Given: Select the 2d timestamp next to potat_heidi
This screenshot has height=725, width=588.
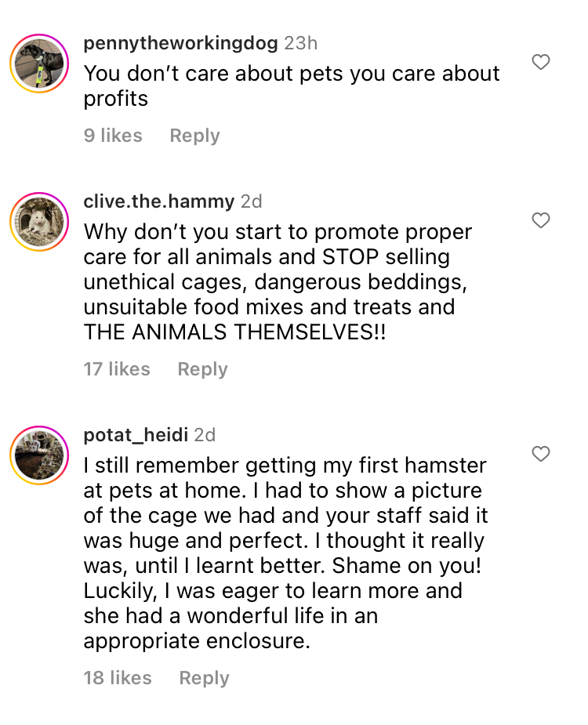Looking at the screenshot, I should click(x=205, y=434).
